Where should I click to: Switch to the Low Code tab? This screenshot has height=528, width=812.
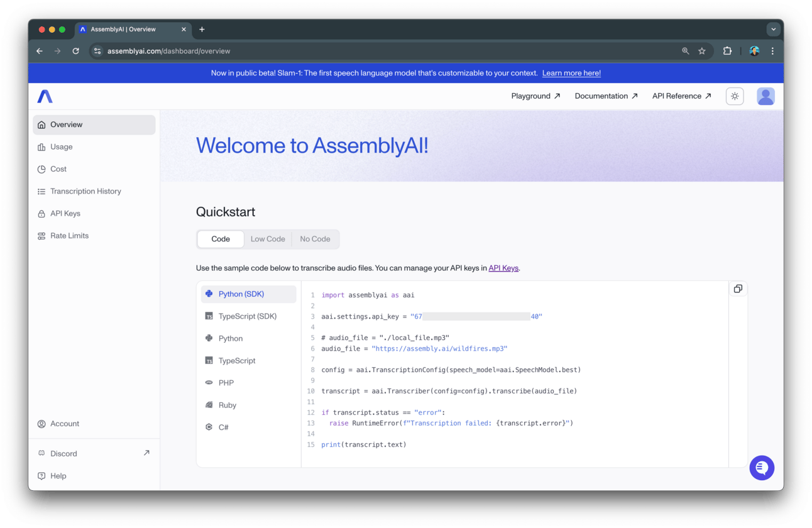pos(268,239)
